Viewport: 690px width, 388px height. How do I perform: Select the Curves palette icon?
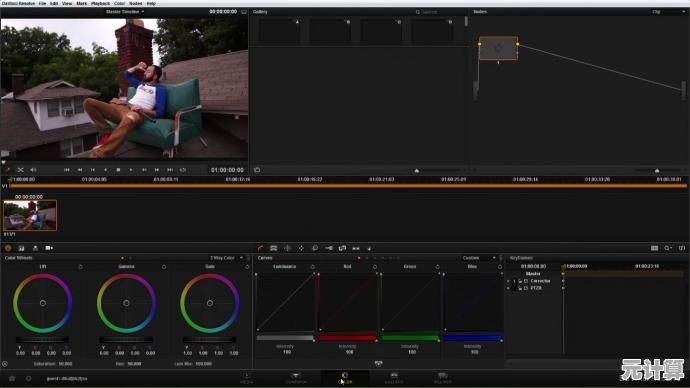pyautogui.click(x=260, y=248)
